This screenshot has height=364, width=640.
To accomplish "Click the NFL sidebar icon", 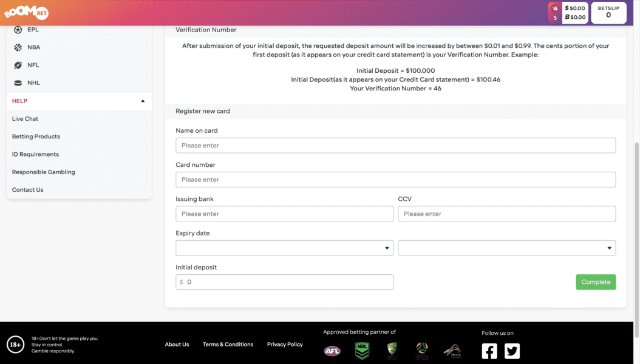I will [x=17, y=65].
